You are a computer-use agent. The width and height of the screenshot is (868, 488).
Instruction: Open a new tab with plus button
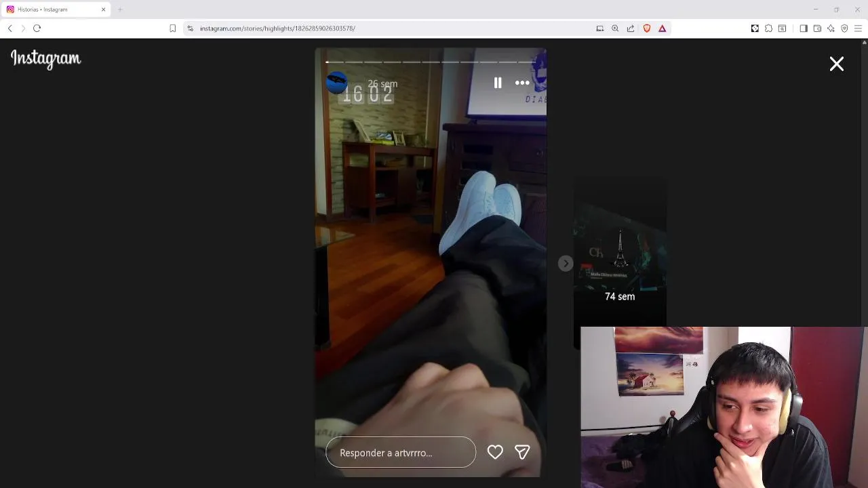coord(120,9)
